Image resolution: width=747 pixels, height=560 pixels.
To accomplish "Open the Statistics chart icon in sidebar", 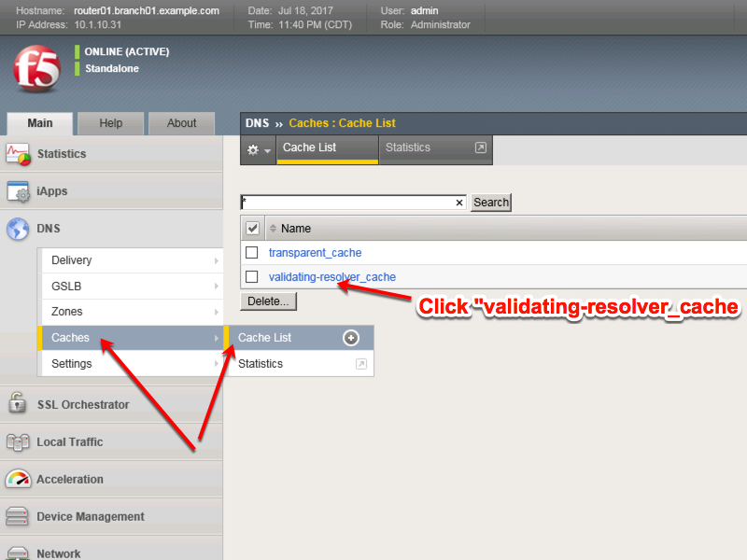I will 18,154.
